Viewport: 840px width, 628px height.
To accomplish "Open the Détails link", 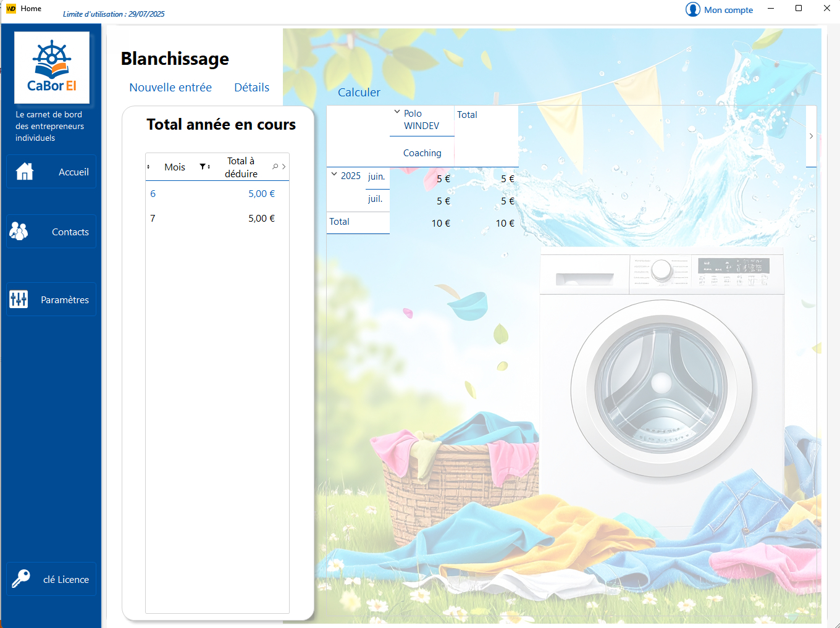I will (251, 88).
